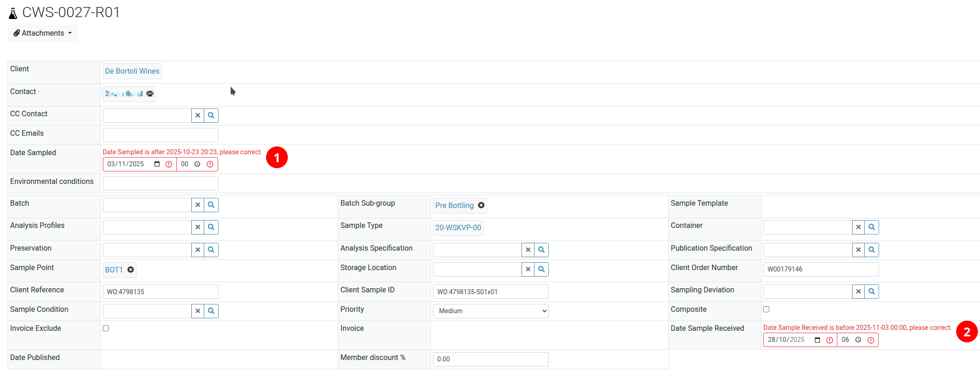Tick the Invoice Exclude checkbox
The width and height of the screenshot is (980, 379).
point(106,328)
